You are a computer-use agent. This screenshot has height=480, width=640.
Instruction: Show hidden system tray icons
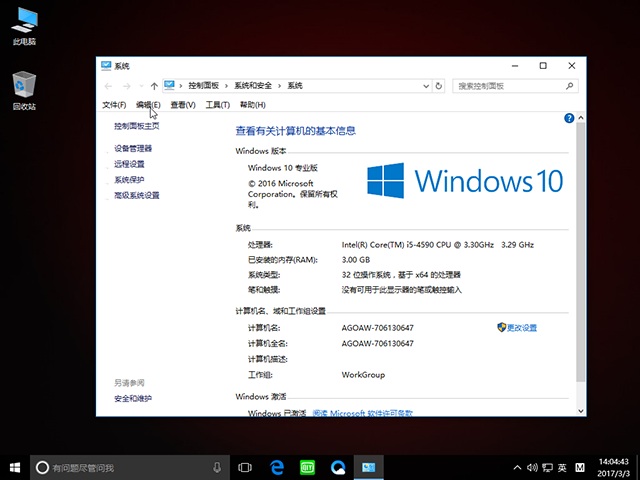(516, 467)
